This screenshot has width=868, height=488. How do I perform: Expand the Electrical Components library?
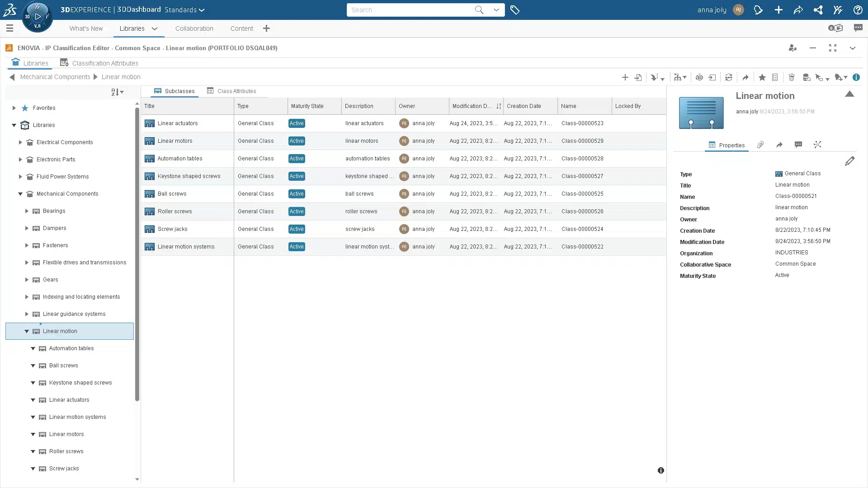pyautogui.click(x=20, y=142)
